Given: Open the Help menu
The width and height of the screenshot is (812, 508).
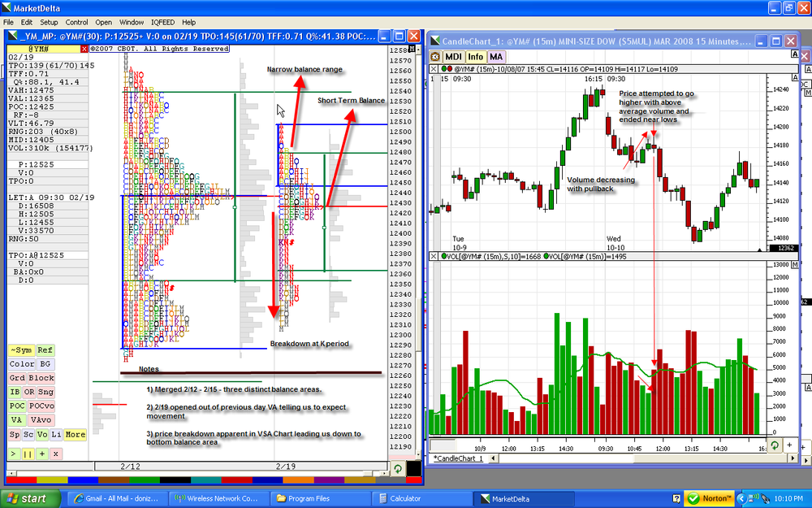Looking at the screenshot, I should coord(189,22).
